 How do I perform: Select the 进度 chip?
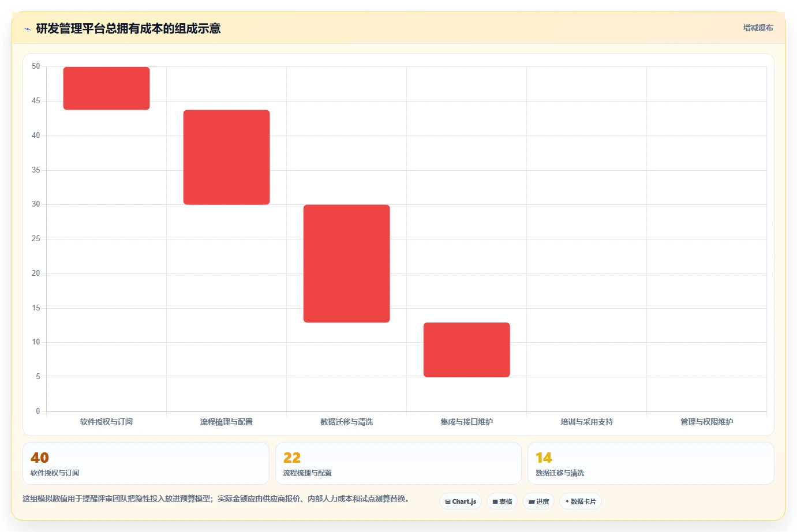pos(538,501)
